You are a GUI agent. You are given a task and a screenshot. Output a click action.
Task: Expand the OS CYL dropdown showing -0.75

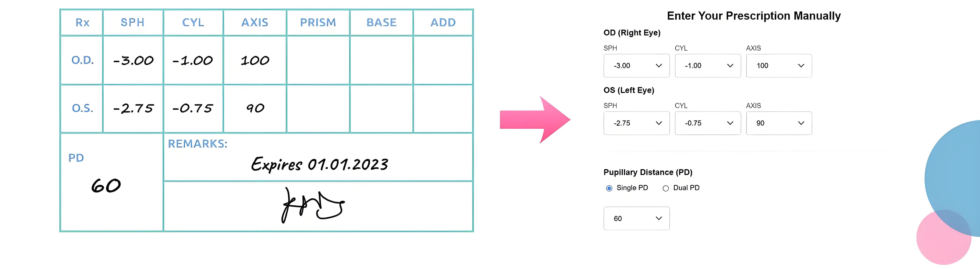[708, 123]
